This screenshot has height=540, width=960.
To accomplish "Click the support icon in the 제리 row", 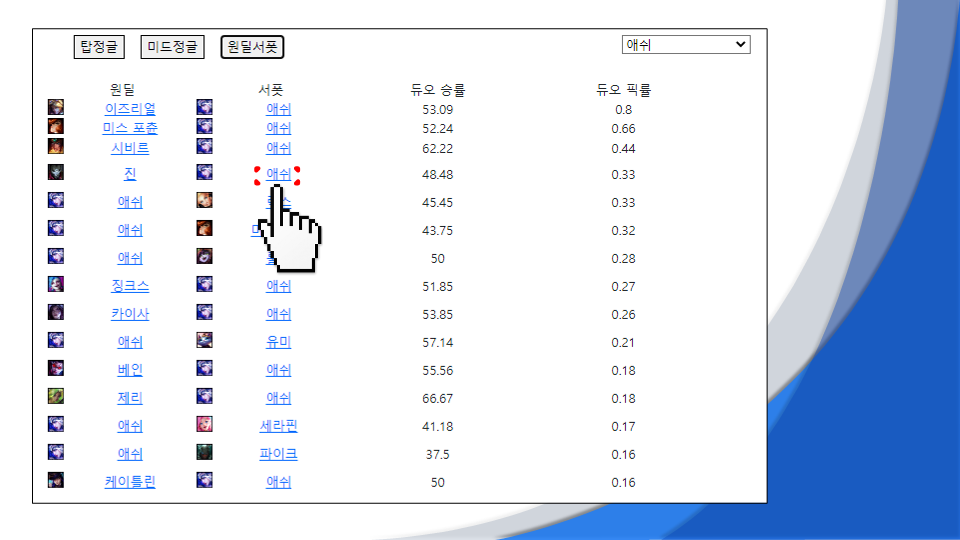I will pos(204,396).
